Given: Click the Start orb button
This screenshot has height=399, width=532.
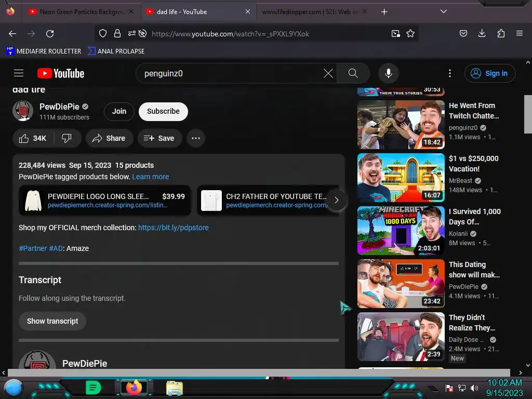Looking at the screenshot, I should [14, 388].
